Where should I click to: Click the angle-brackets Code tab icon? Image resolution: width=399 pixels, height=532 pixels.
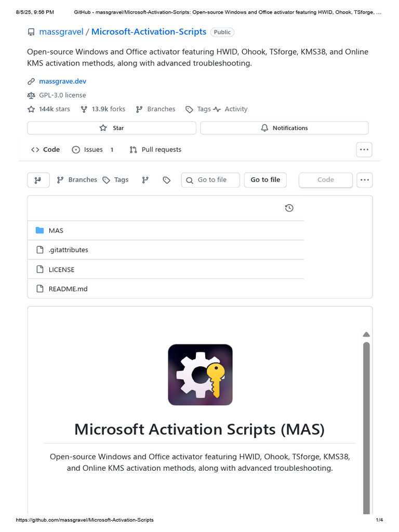[x=35, y=150]
